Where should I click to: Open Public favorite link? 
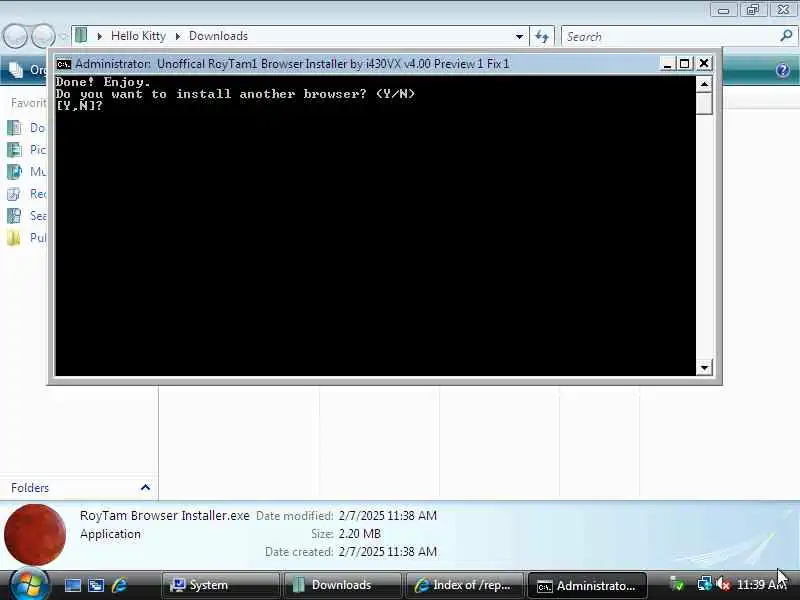(x=26, y=238)
